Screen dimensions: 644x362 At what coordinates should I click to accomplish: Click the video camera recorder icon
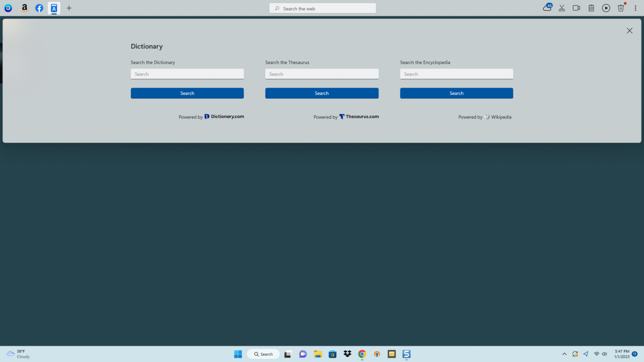pyautogui.click(x=576, y=8)
